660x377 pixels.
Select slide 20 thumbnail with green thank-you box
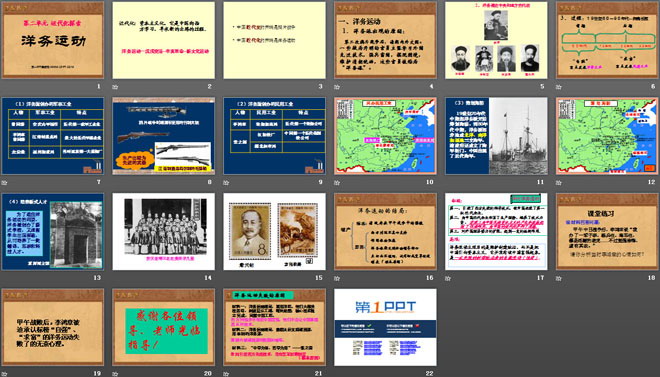[x=163, y=327]
